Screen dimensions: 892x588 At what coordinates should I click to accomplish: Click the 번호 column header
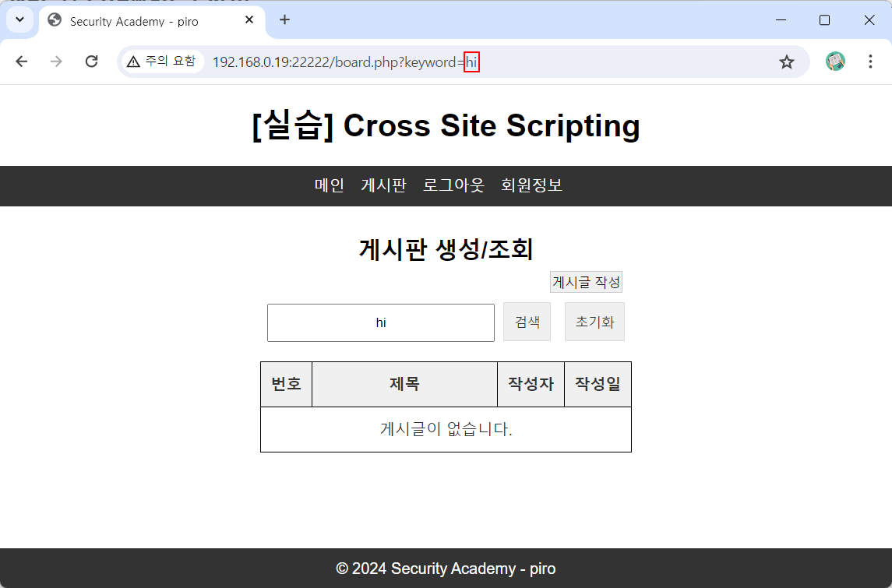(x=286, y=384)
